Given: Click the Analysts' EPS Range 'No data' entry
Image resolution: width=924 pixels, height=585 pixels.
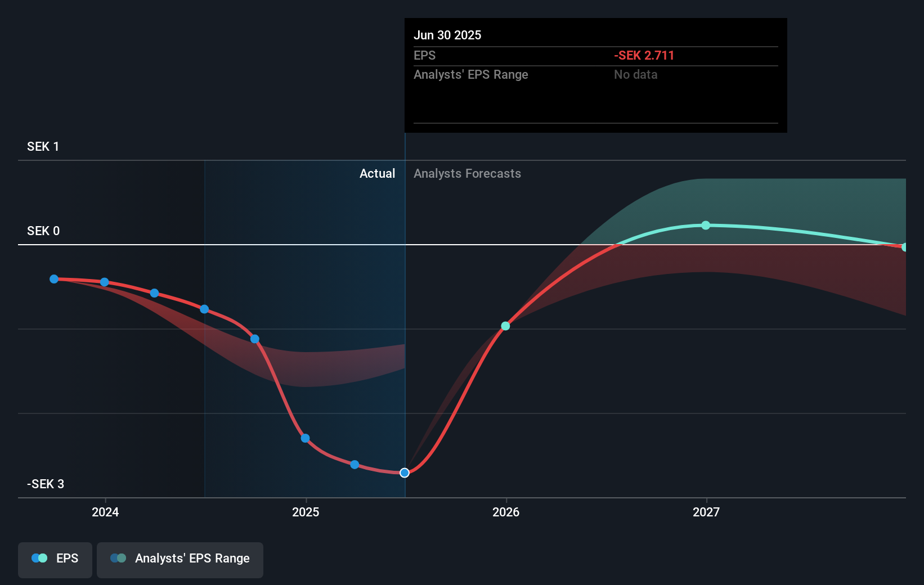Looking at the screenshot, I should pos(635,74).
